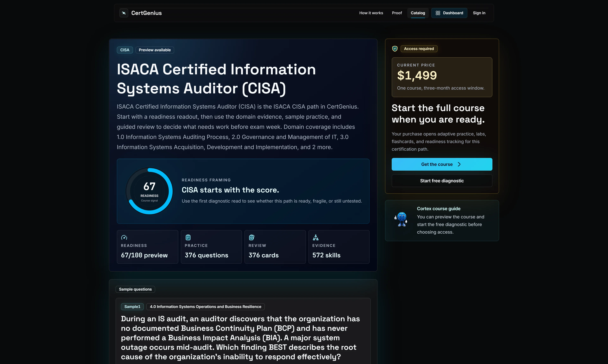Go to the Proof section
The height and width of the screenshot is (364, 608).
click(x=397, y=13)
